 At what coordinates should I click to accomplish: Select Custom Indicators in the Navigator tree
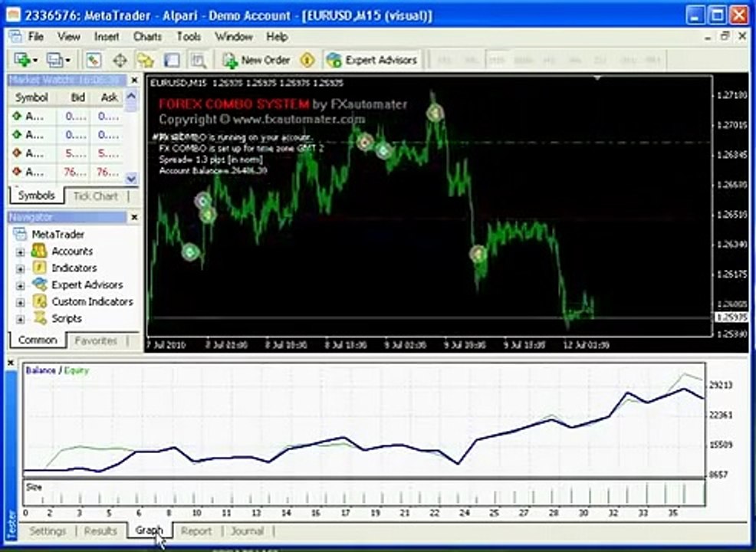pyautogui.click(x=92, y=302)
